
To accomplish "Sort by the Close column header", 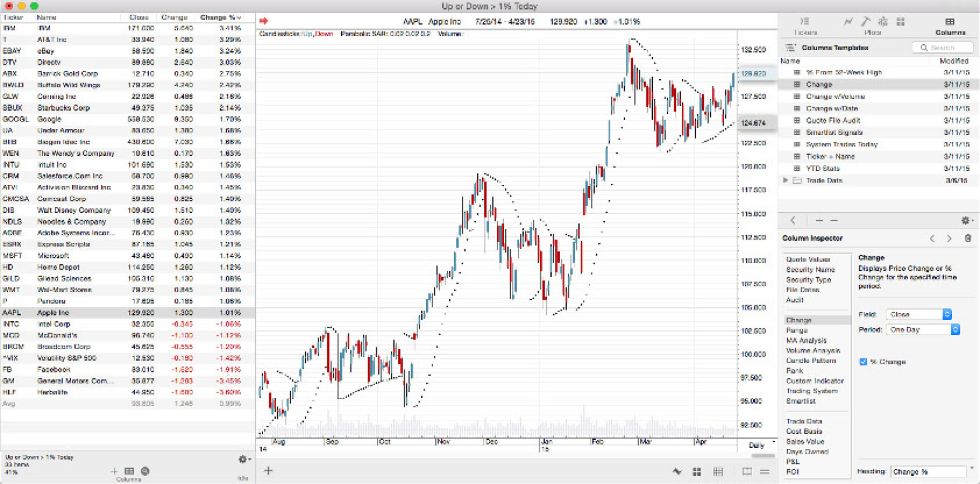I will [x=139, y=17].
